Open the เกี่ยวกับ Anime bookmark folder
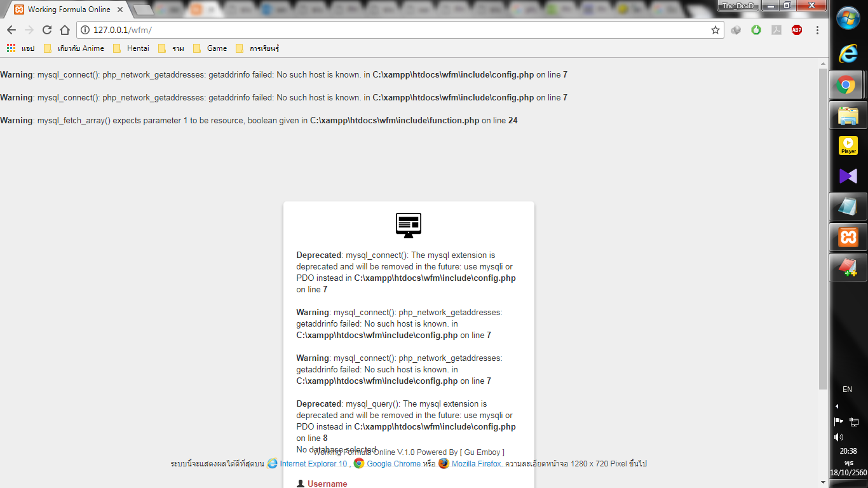Viewport: 868px width, 488px height. point(74,48)
